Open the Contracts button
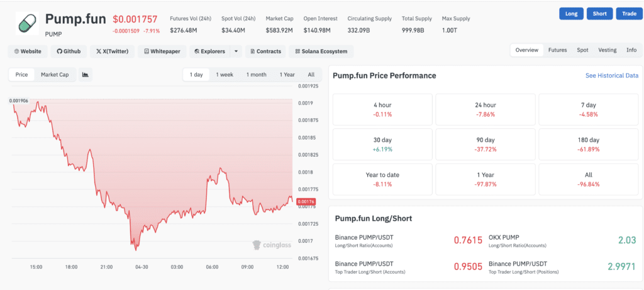The image size is (644, 290). pyautogui.click(x=265, y=51)
